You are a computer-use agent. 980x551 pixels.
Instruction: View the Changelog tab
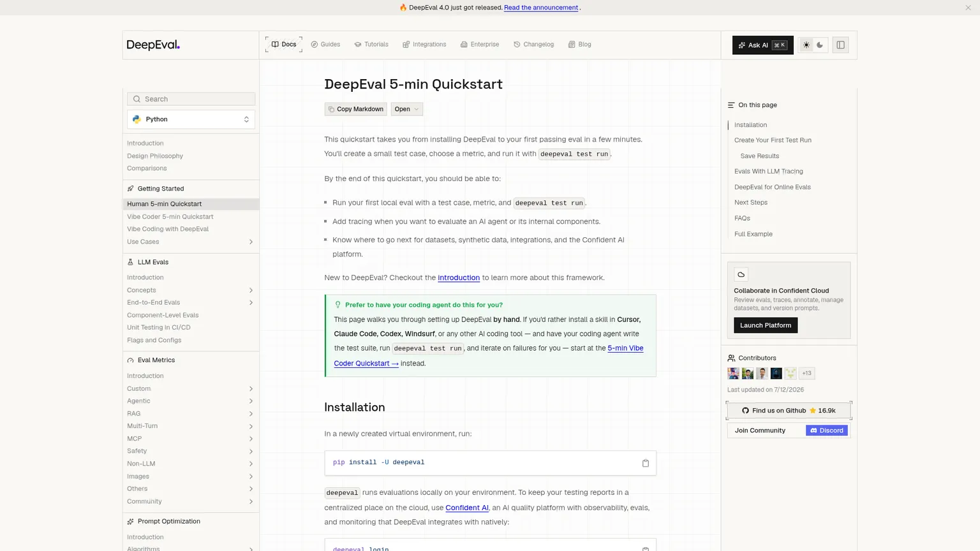533,45
